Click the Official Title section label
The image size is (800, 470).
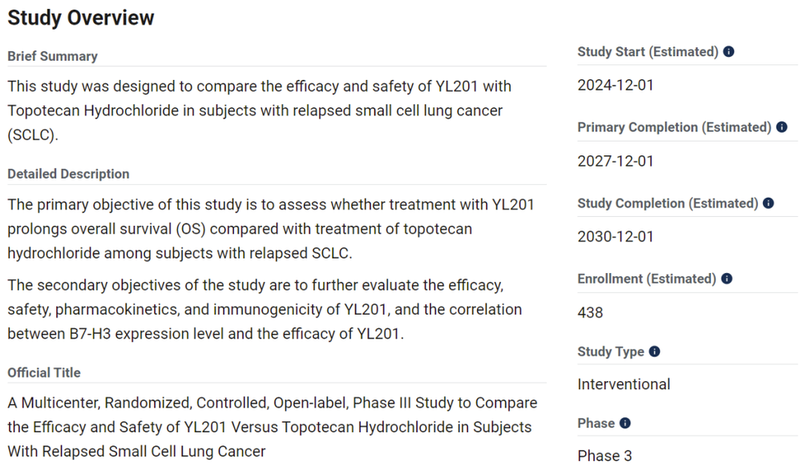pos(44,373)
